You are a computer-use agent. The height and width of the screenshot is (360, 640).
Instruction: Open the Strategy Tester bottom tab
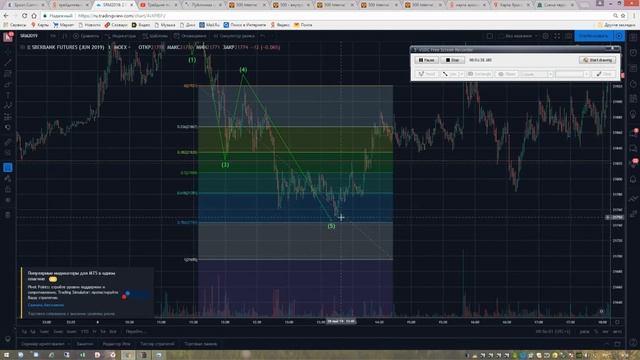(x=158, y=344)
